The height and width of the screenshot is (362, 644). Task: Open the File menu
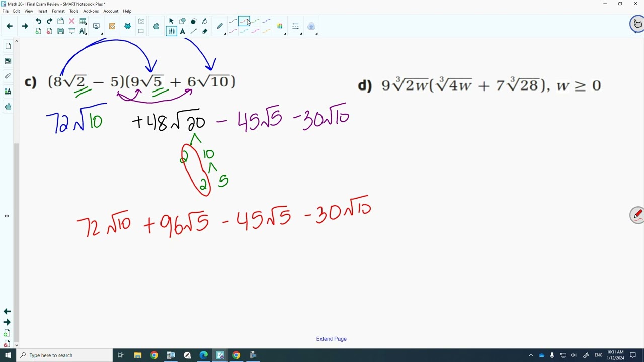coord(5,11)
